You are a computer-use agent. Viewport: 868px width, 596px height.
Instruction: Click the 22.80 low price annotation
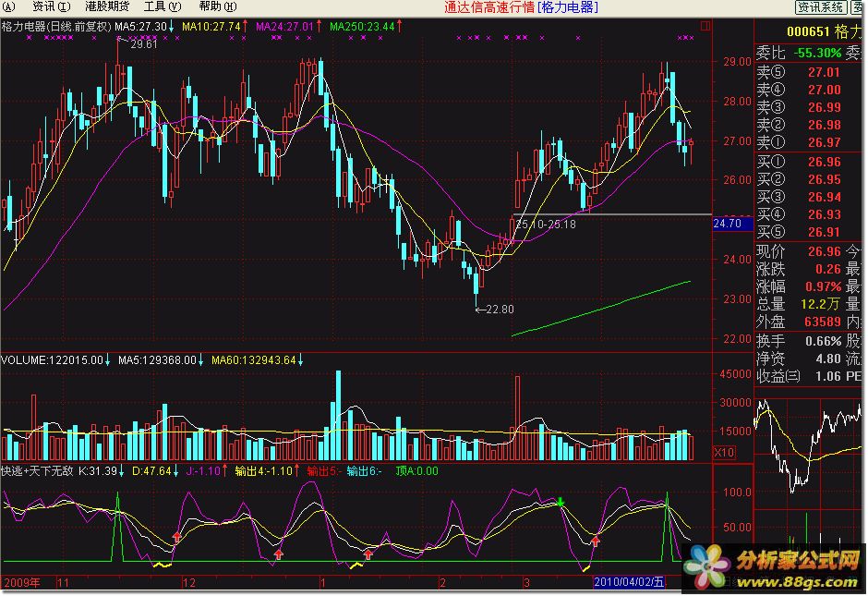(500, 309)
